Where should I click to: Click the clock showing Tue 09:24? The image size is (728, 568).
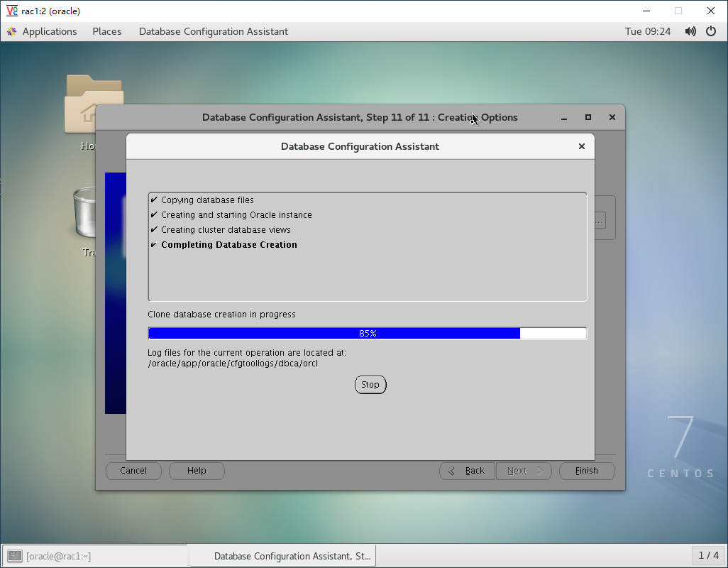coord(648,31)
